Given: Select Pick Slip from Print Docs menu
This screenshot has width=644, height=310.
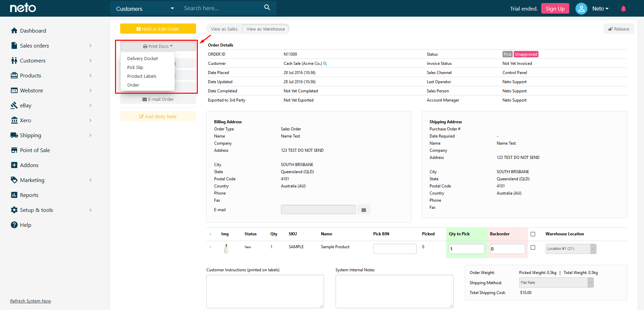Looking at the screenshot, I should click(147, 67).
